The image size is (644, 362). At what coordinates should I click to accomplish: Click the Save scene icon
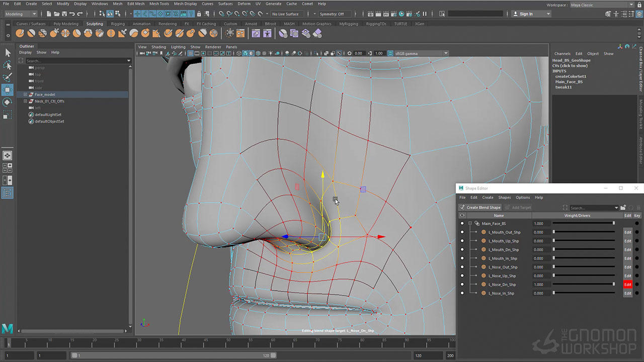coord(64,14)
